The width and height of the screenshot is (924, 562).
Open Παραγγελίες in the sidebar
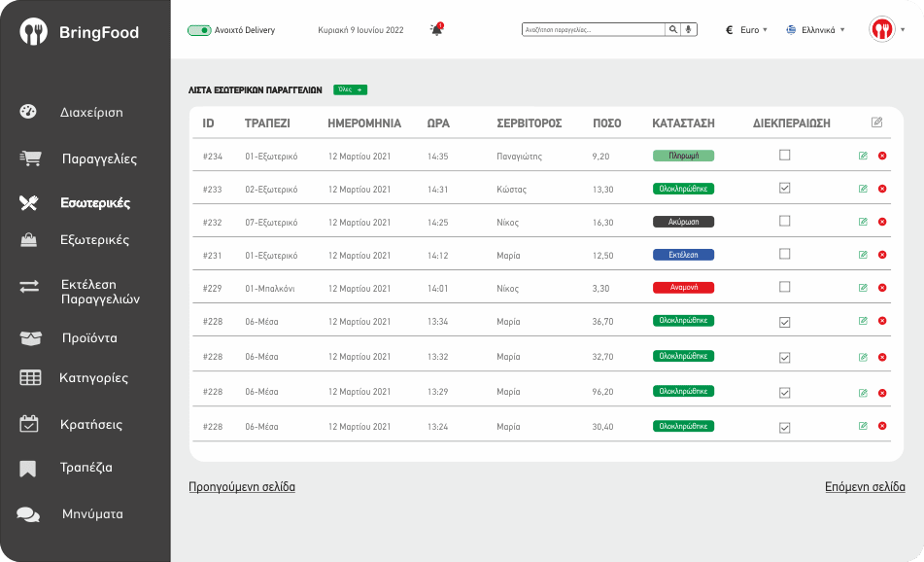click(x=99, y=158)
